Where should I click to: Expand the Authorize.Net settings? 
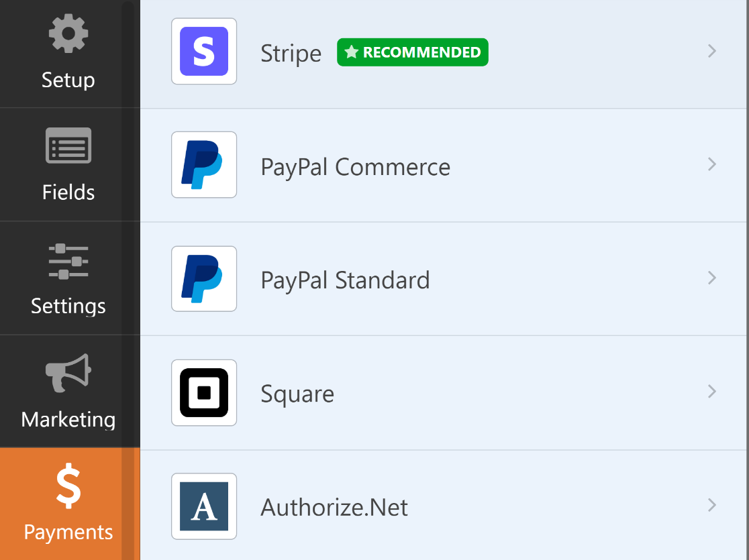point(711,506)
